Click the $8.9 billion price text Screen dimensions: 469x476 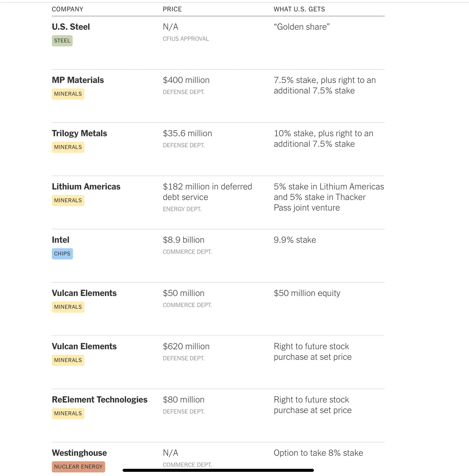point(183,240)
